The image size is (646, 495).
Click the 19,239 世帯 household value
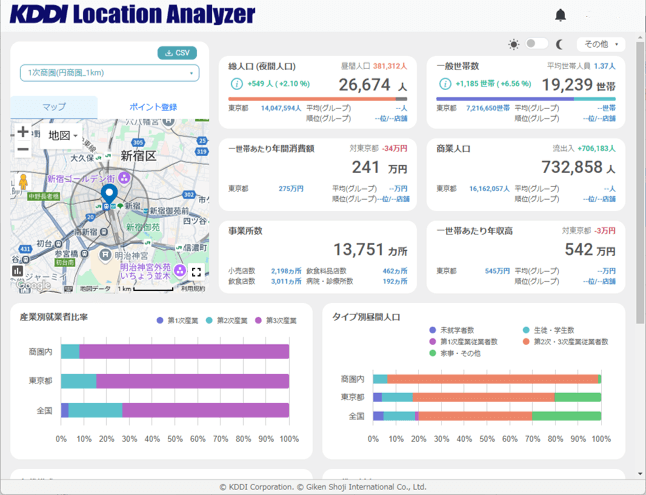[x=578, y=85]
